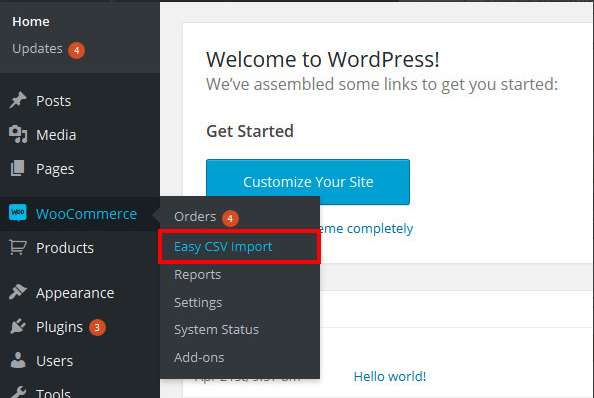
Task: Open the Tools menu
Action: tap(53, 392)
